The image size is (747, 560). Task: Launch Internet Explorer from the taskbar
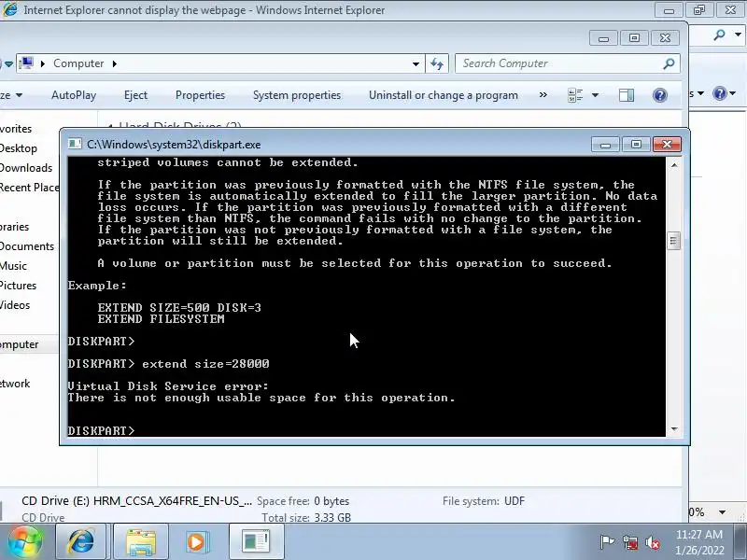click(x=81, y=542)
